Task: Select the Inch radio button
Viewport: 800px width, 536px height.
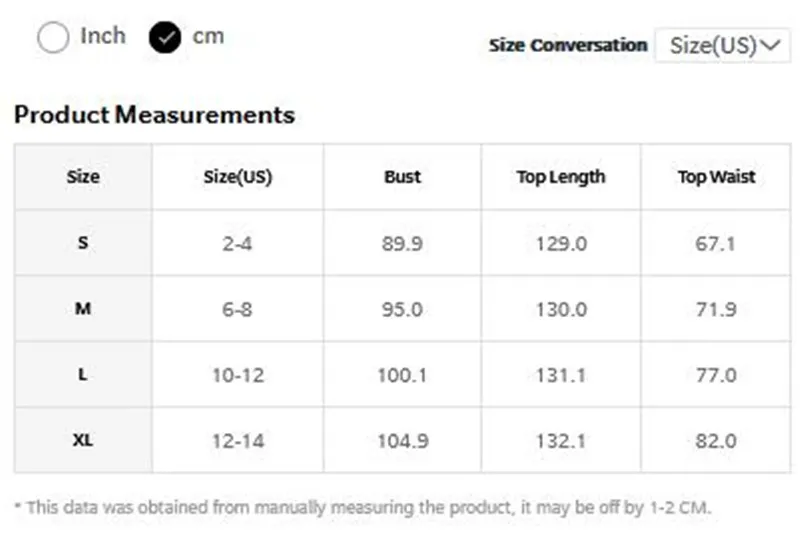Action: point(53,37)
